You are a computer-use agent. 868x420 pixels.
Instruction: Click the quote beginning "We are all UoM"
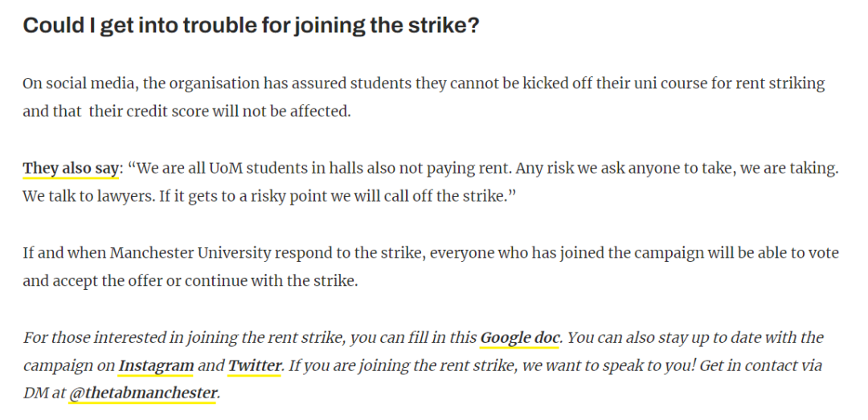431,182
